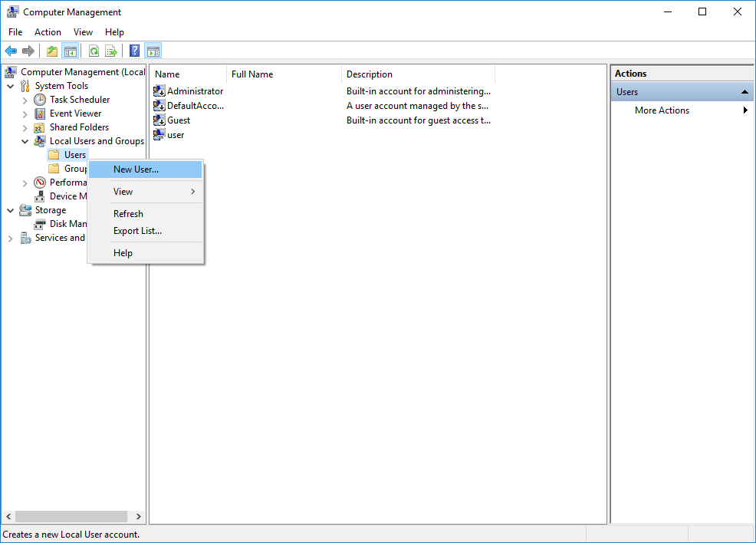Open the Action menu
The image size is (756, 543).
48,31
